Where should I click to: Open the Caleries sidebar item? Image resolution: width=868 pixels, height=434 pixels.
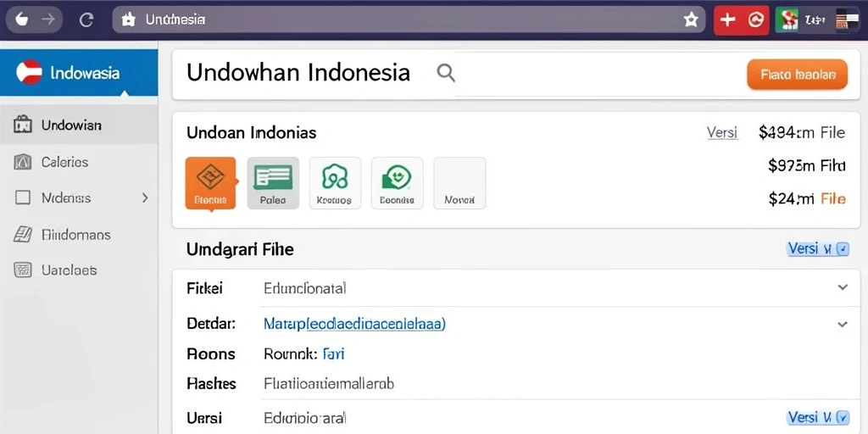tap(79, 162)
